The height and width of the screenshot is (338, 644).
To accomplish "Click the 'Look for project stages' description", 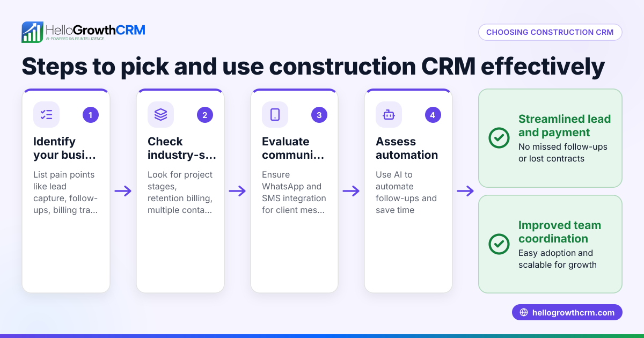I will coord(180,192).
